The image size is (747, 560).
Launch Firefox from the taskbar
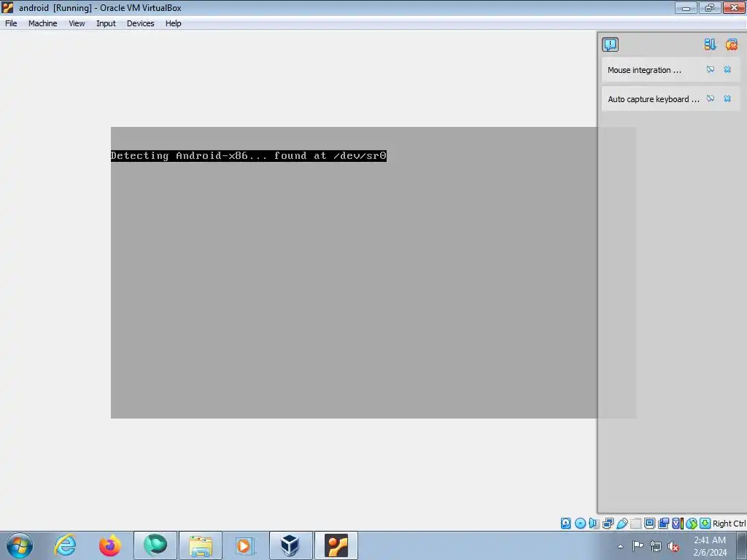(109, 545)
